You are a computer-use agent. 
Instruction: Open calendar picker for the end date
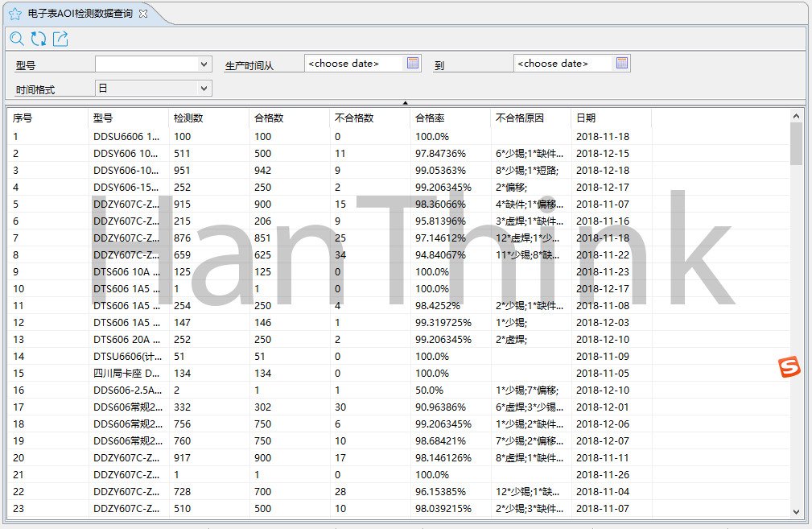pos(622,63)
